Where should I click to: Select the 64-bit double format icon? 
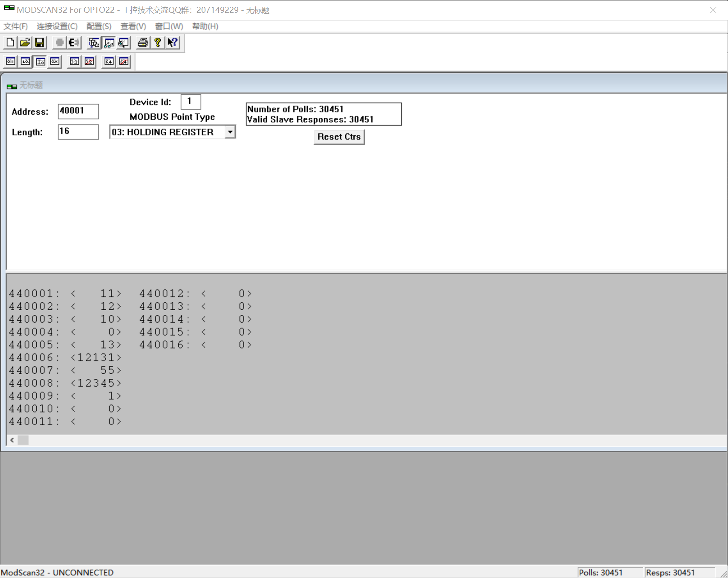108,62
